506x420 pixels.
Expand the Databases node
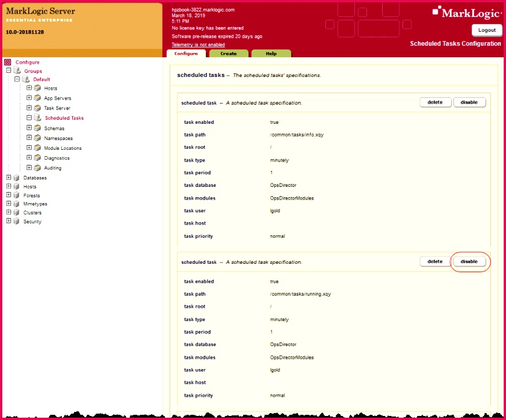point(9,177)
